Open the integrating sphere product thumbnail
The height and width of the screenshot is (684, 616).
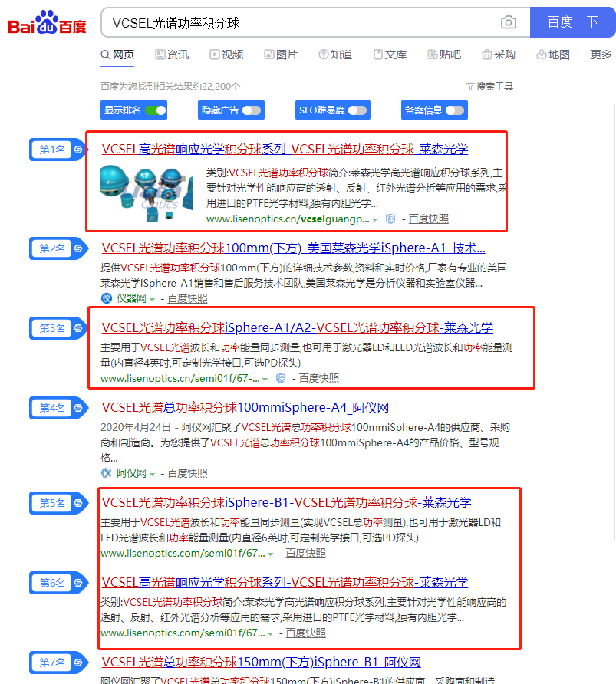point(147,193)
